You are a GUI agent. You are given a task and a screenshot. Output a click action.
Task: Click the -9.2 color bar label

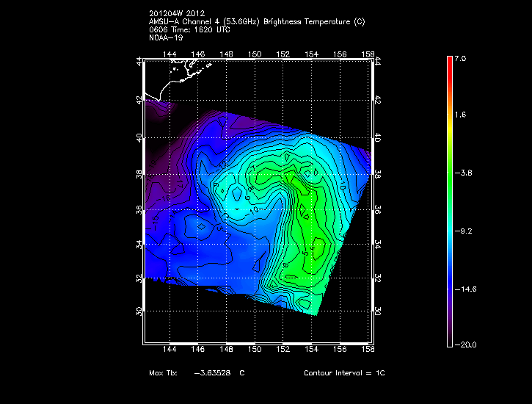point(462,231)
